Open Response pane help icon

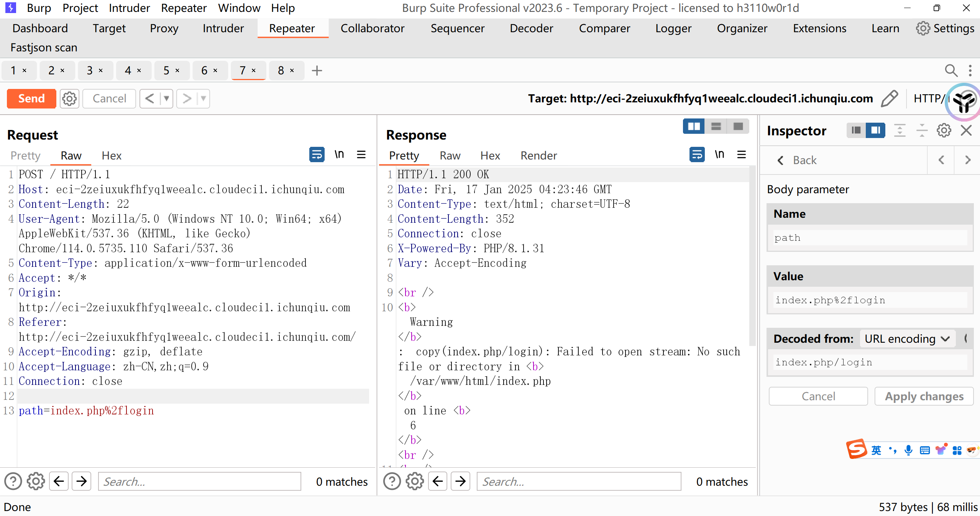[392, 481]
